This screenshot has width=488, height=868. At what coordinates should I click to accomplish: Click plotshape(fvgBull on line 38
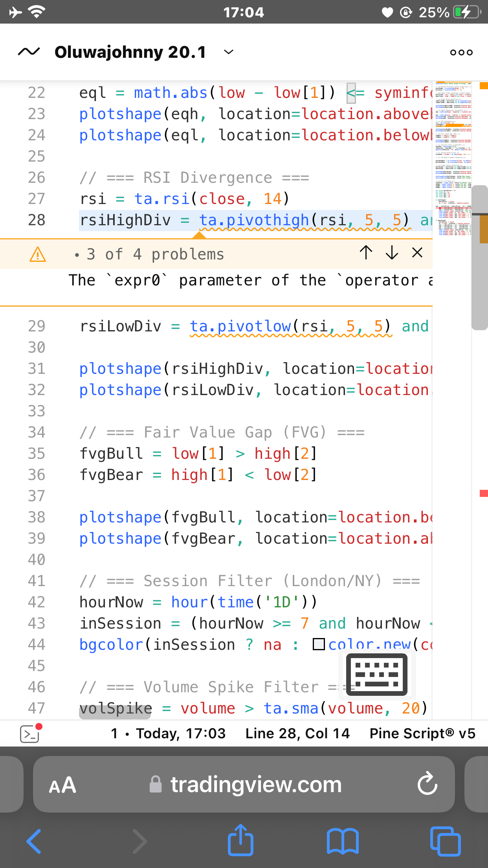(158, 517)
